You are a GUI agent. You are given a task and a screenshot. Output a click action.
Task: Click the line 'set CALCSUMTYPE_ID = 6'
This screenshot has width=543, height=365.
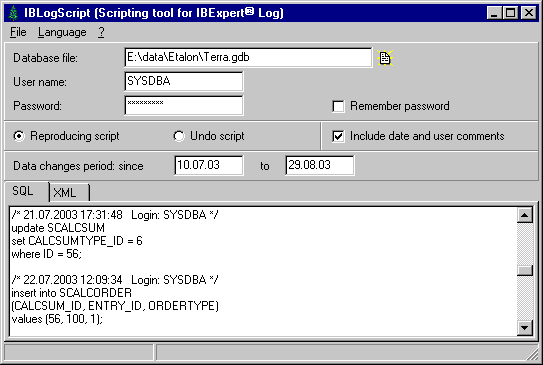(77, 241)
